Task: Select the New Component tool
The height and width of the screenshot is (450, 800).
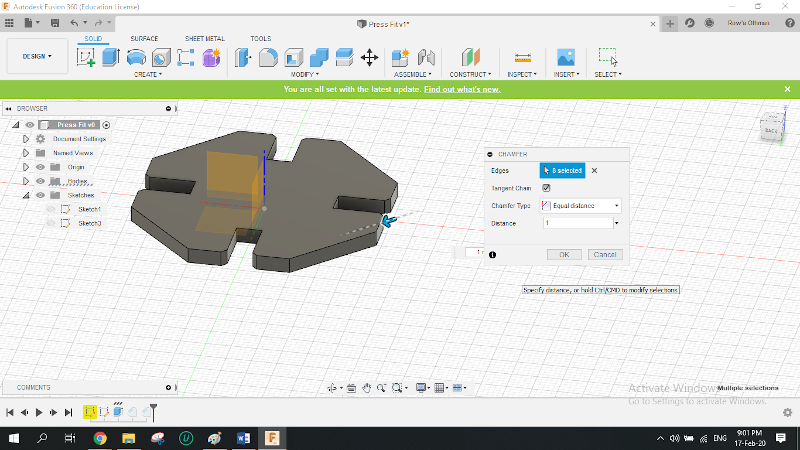Action: 401,57
